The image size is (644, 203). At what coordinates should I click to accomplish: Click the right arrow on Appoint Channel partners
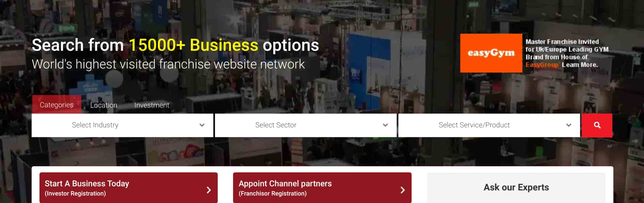coord(402,190)
